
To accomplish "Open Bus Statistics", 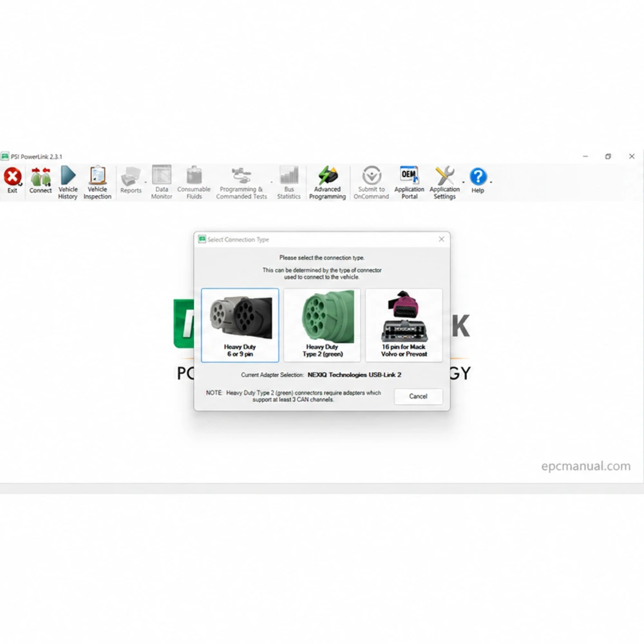I will click(289, 182).
